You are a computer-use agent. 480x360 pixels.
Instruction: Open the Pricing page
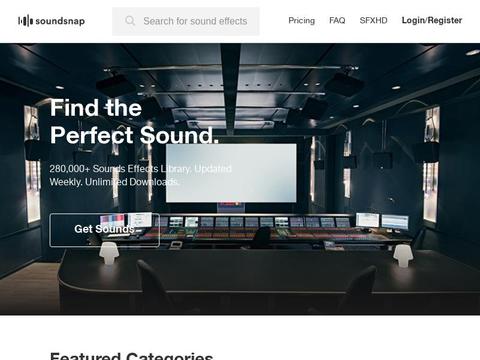301,21
